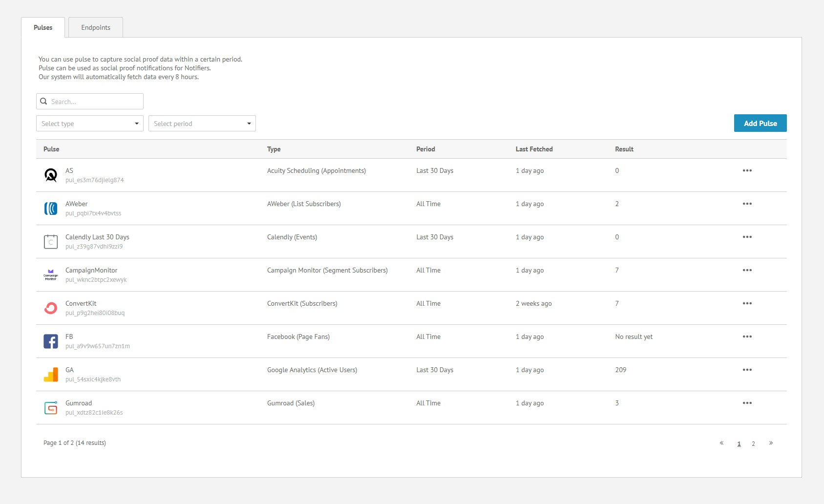Go to page 2 of results

[x=753, y=444]
